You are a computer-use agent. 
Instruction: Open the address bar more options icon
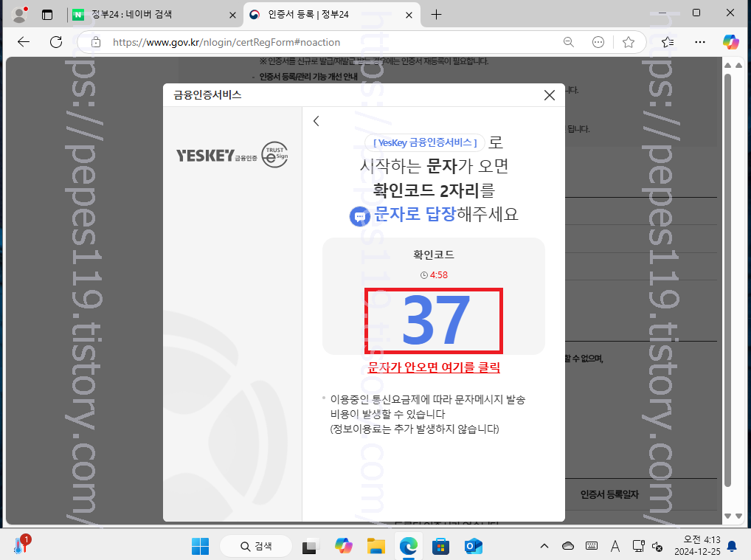[x=598, y=42]
